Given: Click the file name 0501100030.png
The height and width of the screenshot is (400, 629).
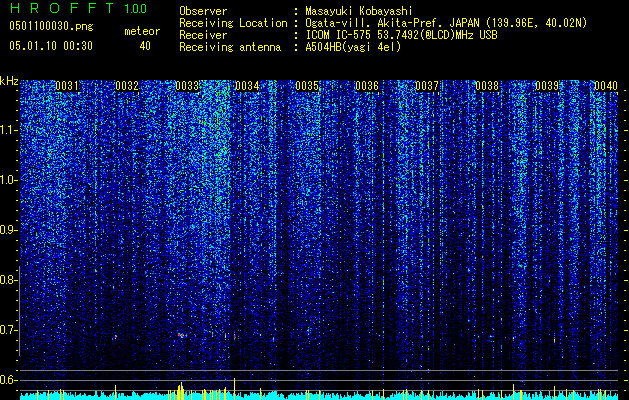Looking at the screenshot, I should pyautogui.click(x=51, y=27).
